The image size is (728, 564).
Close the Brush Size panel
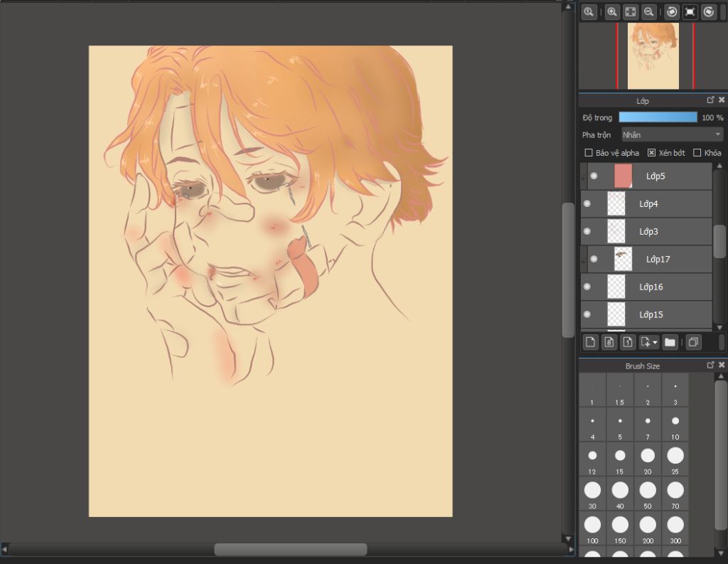(x=722, y=365)
